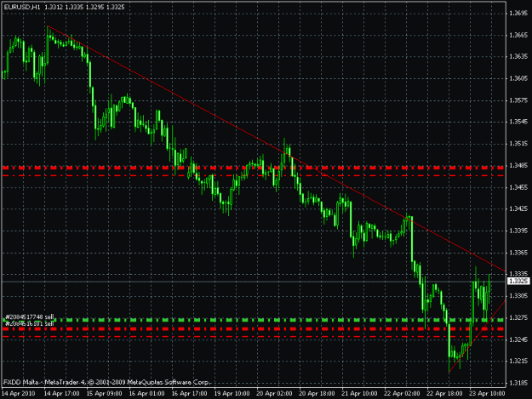Click the 22 Apr 18:00 time axis label
Screen dimensions: 532x399
pos(444,394)
